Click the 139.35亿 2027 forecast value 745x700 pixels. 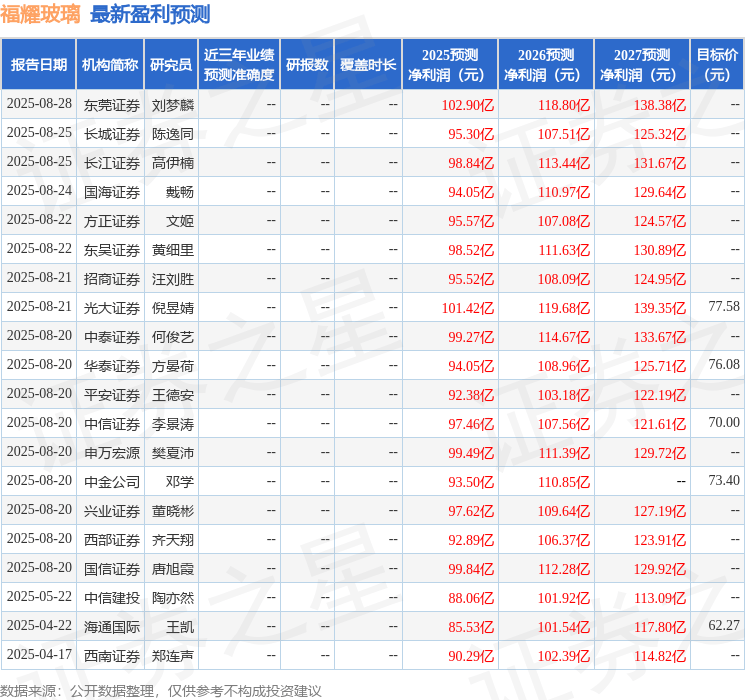tap(659, 308)
